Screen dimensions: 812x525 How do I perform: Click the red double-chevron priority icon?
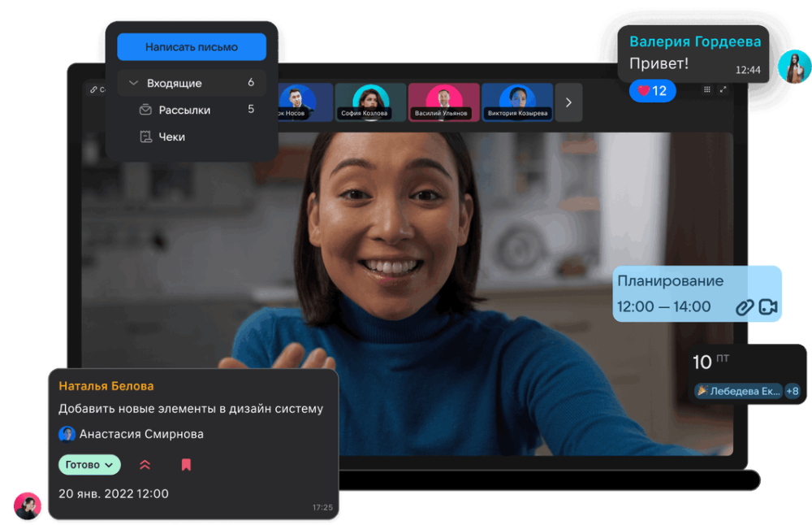pos(145,465)
